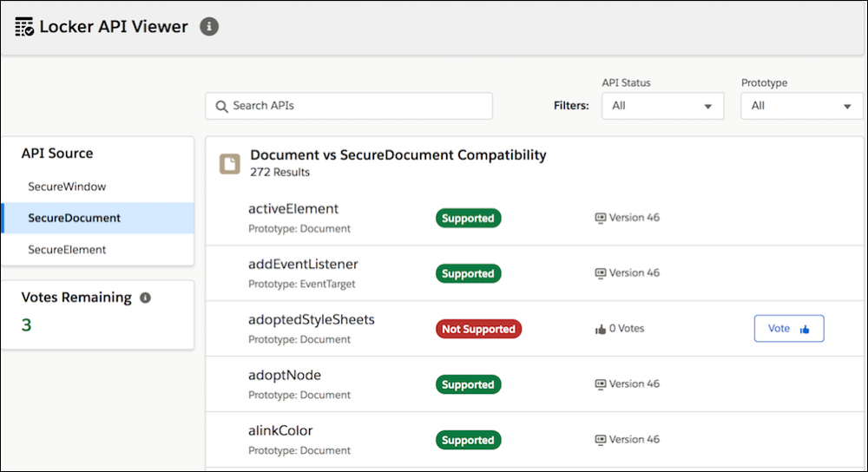Select SecureElement in API Source
Viewport: 868px width, 472px height.
(x=98, y=250)
